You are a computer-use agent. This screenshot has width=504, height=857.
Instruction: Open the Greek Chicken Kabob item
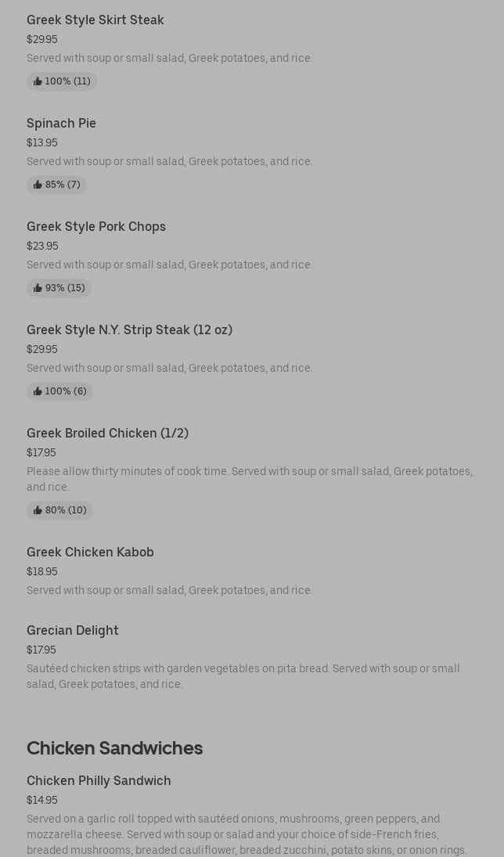click(x=90, y=552)
